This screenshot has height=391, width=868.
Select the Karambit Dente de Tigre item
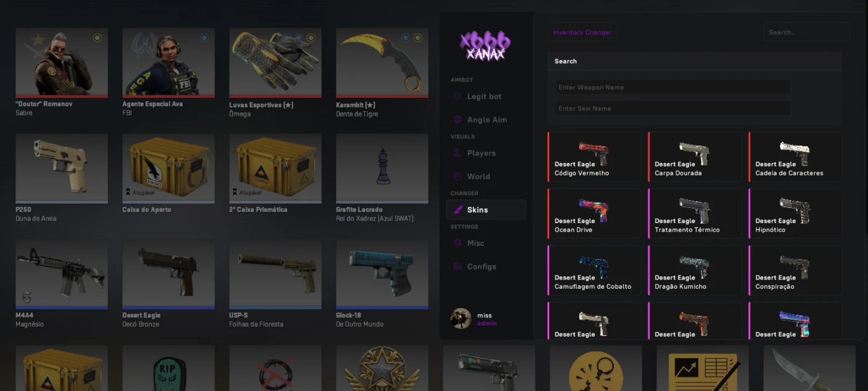(x=382, y=72)
